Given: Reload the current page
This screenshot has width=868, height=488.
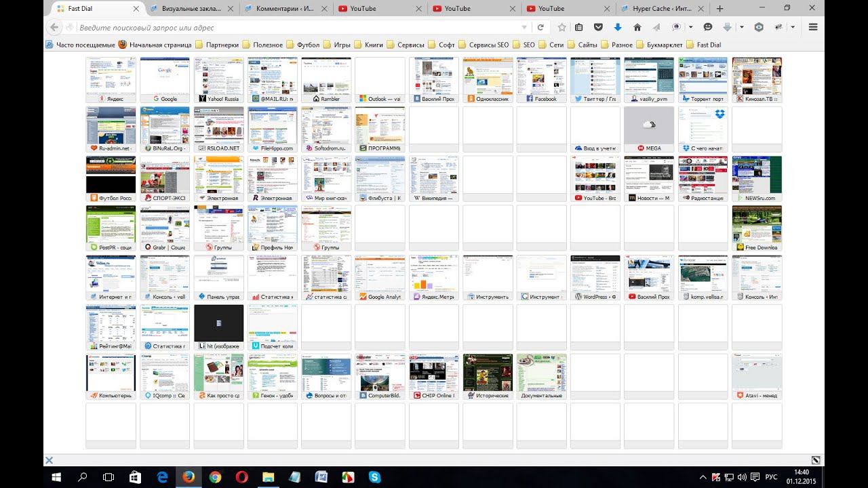Looking at the screenshot, I should (x=540, y=28).
